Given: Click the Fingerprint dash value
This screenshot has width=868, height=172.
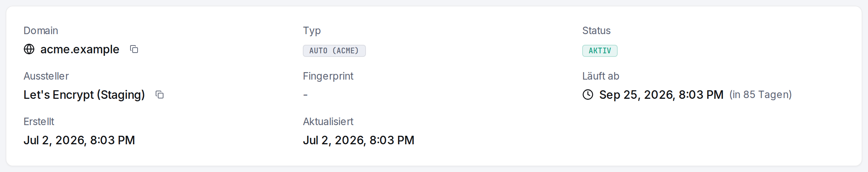Looking at the screenshot, I should tap(305, 95).
